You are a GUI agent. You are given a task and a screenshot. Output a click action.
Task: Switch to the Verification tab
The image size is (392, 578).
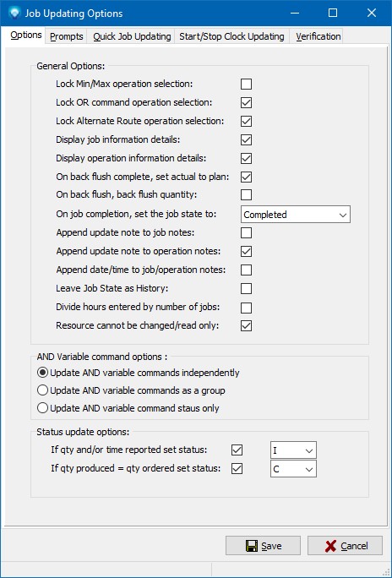(318, 36)
